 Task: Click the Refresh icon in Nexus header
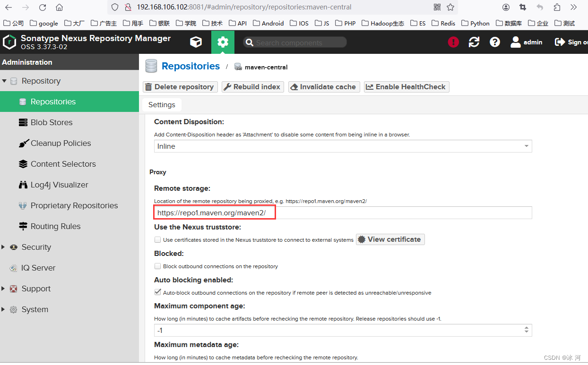click(474, 42)
